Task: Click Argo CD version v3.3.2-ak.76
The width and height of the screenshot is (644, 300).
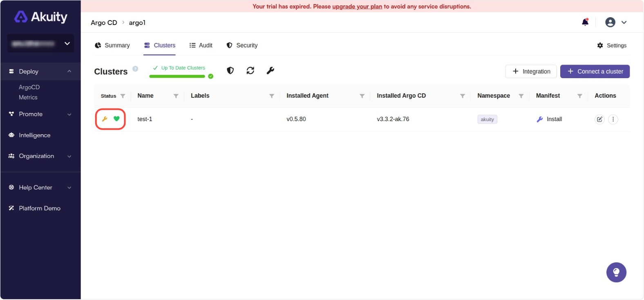Action: click(393, 119)
